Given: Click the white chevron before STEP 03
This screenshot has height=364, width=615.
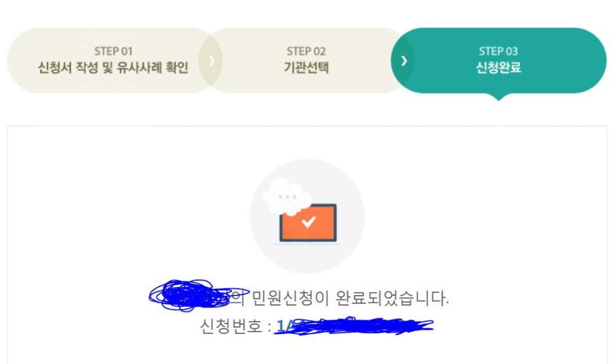Looking at the screenshot, I should (404, 60).
